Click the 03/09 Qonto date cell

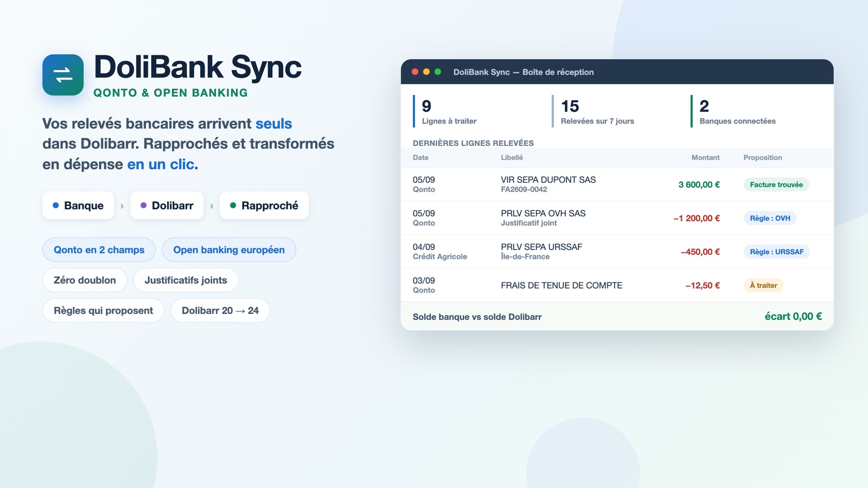(424, 285)
